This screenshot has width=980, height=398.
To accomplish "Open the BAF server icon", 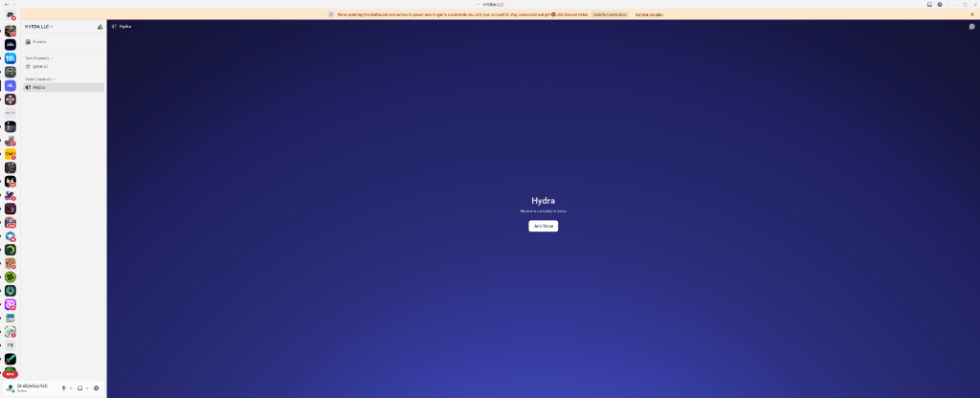I will [x=10, y=318].
